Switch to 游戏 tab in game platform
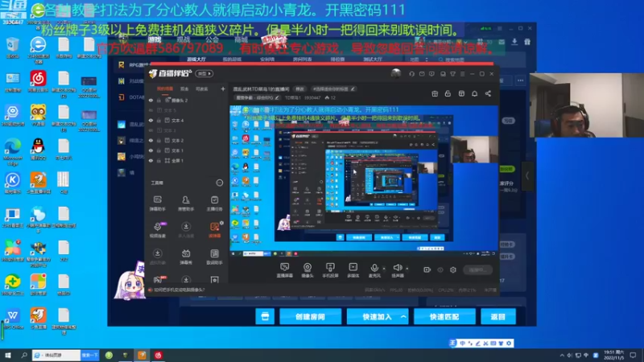Viewport: 644px width, 362px height. 155,39
